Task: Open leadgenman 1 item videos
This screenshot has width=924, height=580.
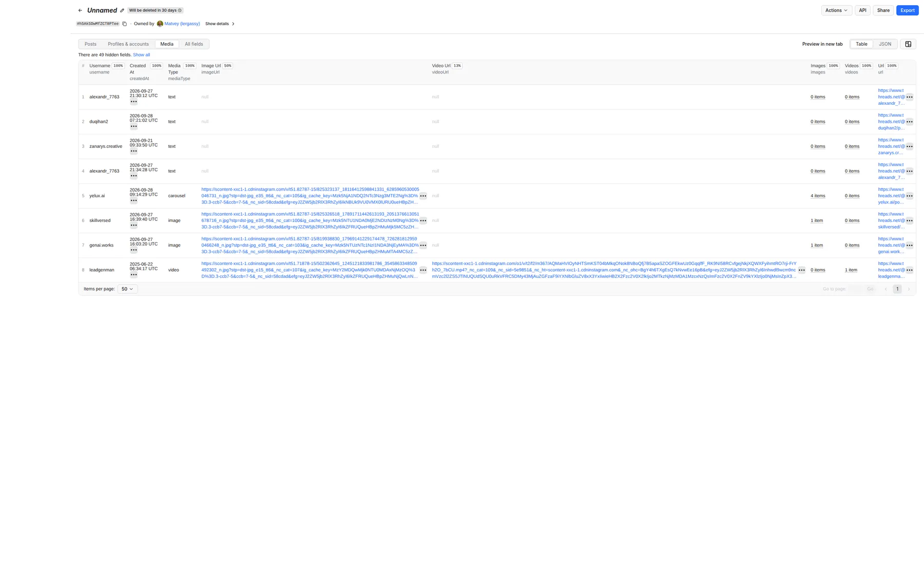Action: (851, 270)
